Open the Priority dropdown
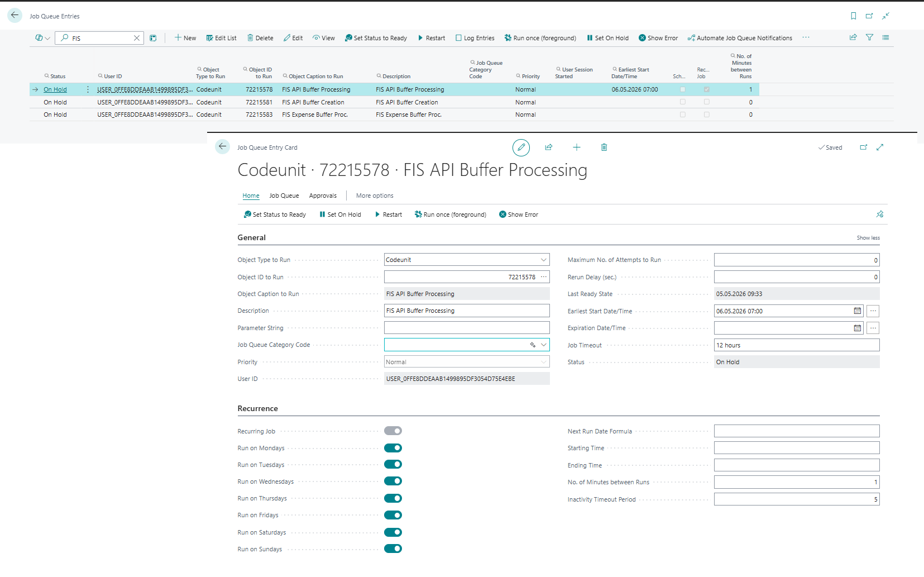This screenshot has height=577, width=924. 544,362
